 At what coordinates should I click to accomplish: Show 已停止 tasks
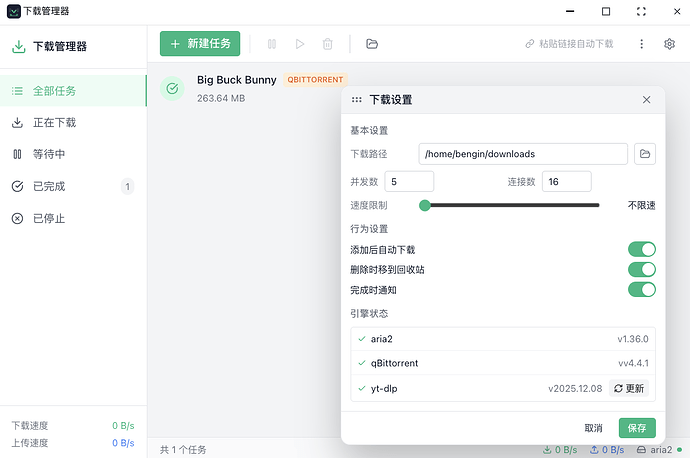[x=73, y=218]
